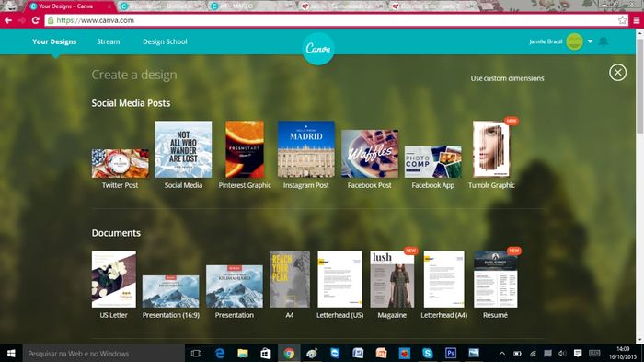644x362 pixels.
Task: Choose the Letterhead (A4) template
Action: [x=444, y=279]
